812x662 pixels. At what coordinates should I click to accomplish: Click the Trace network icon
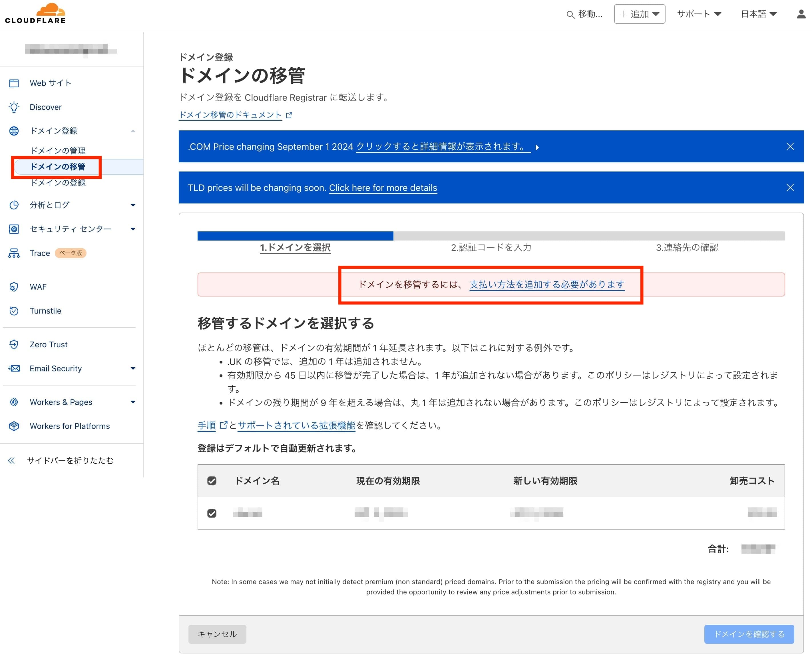coord(14,253)
